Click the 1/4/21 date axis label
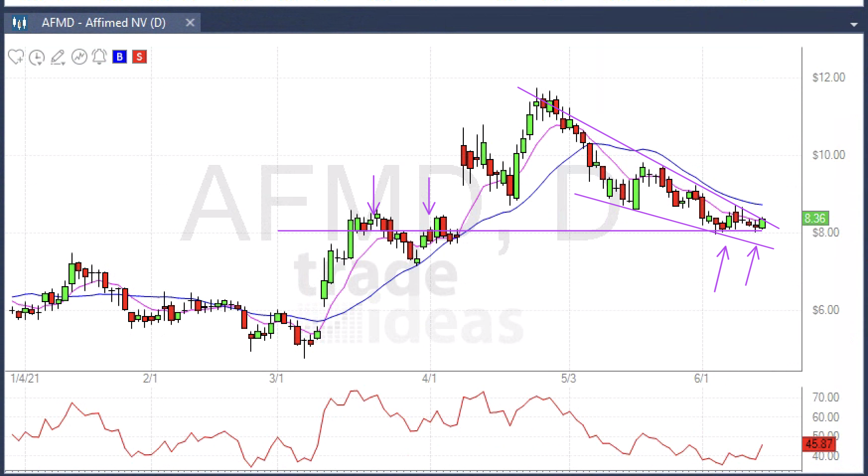 point(25,379)
